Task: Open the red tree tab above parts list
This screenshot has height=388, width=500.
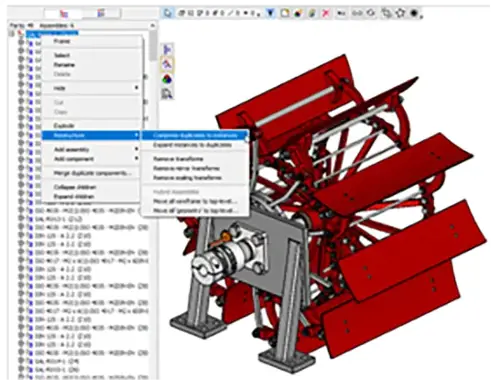Action: coord(63,14)
